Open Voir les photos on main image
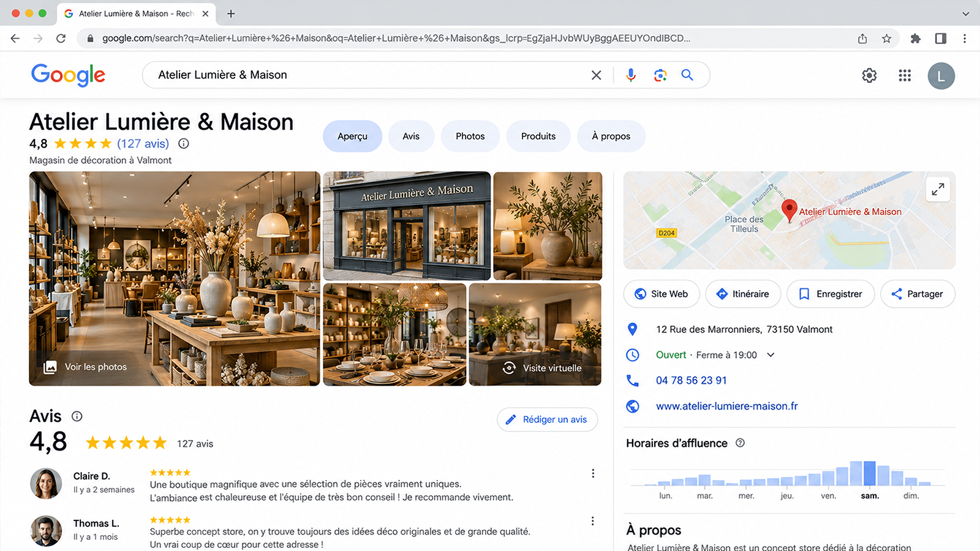Image resolution: width=980 pixels, height=551 pixels. [x=85, y=367]
